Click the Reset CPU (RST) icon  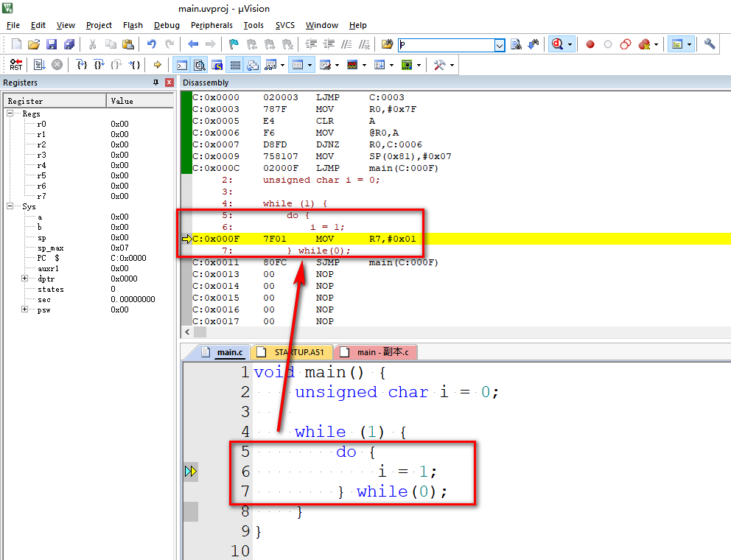click(x=15, y=64)
